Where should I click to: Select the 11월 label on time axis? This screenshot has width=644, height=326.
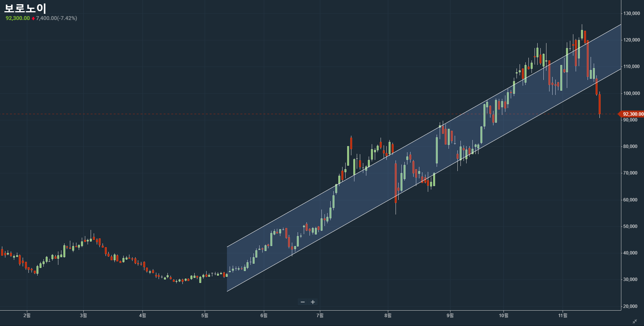pyautogui.click(x=563, y=316)
